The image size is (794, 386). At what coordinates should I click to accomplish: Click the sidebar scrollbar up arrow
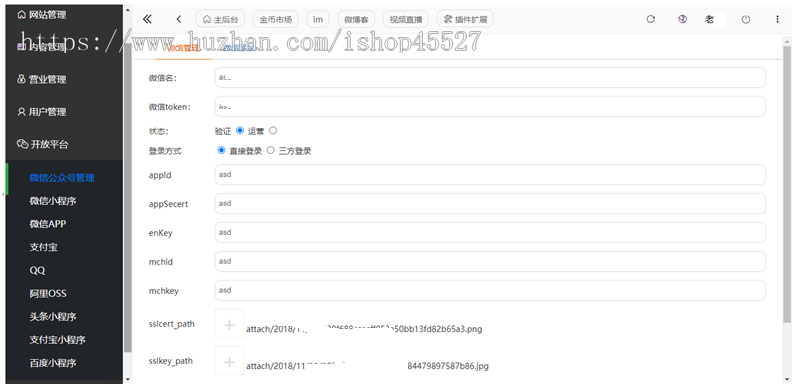click(128, 10)
